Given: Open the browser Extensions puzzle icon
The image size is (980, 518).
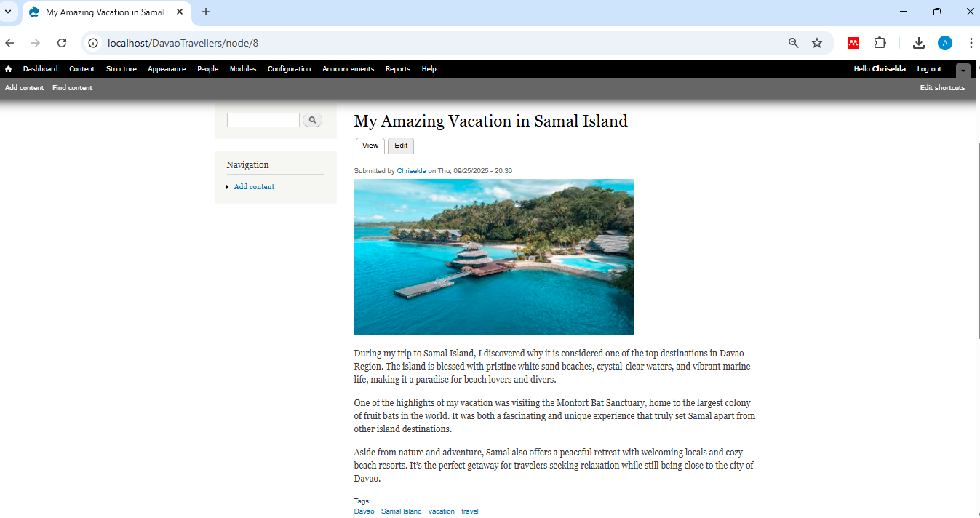Looking at the screenshot, I should [880, 43].
